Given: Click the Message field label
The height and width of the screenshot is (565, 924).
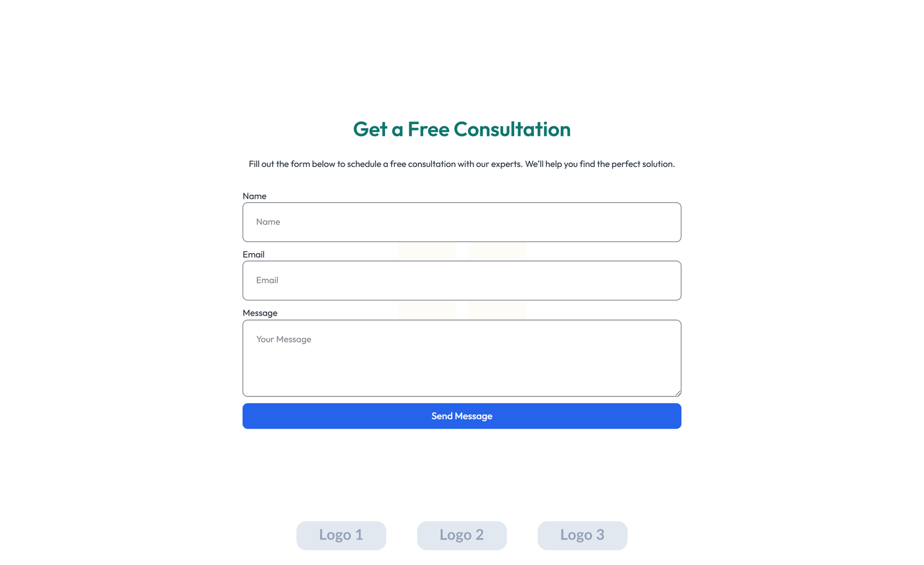Looking at the screenshot, I should [260, 313].
